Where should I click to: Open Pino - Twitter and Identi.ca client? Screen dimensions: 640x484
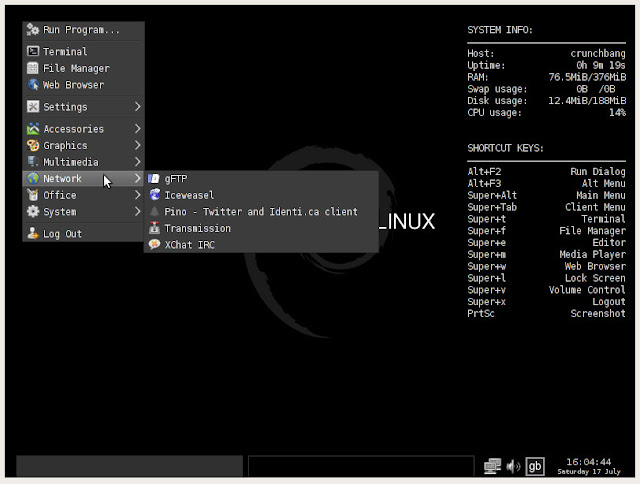click(261, 211)
